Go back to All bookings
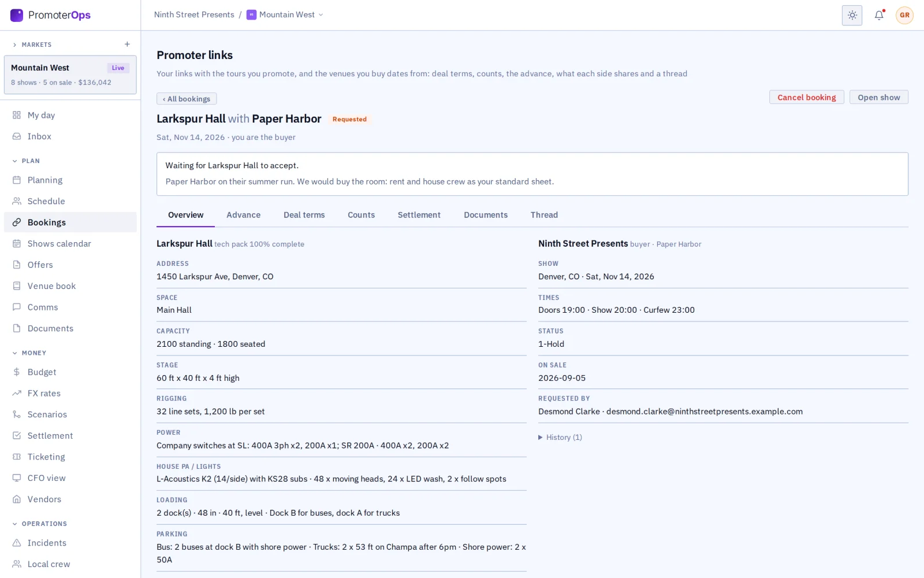The height and width of the screenshot is (578, 924). point(187,99)
